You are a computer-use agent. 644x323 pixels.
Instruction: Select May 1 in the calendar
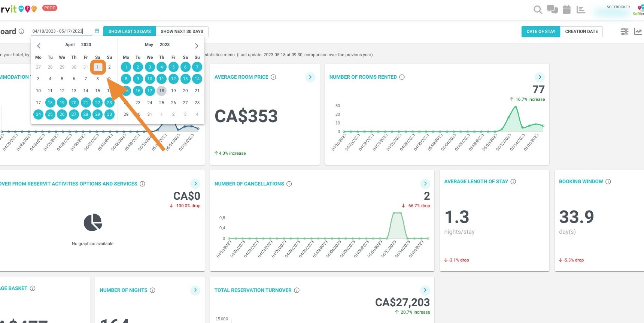coord(126,67)
